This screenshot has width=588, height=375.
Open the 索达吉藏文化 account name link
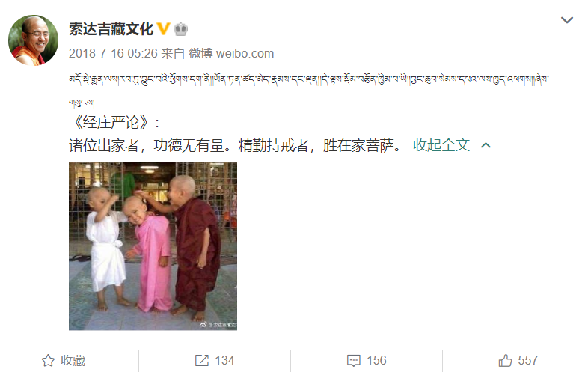pos(111,29)
